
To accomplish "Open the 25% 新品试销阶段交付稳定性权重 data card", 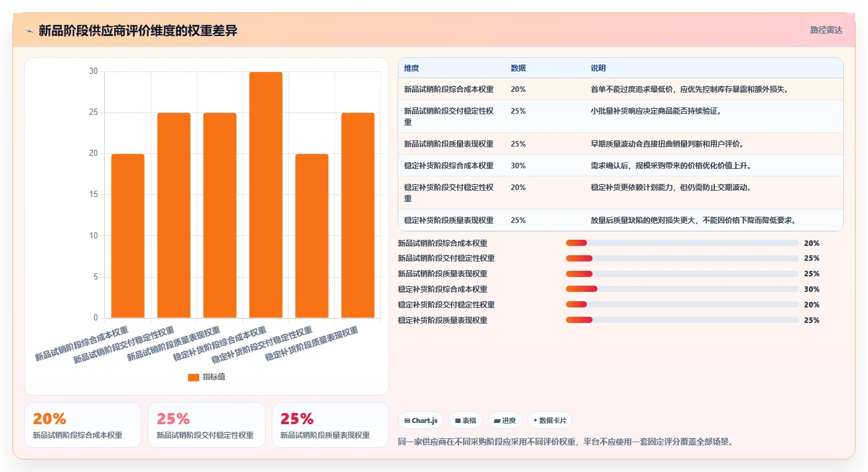I will [x=207, y=425].
